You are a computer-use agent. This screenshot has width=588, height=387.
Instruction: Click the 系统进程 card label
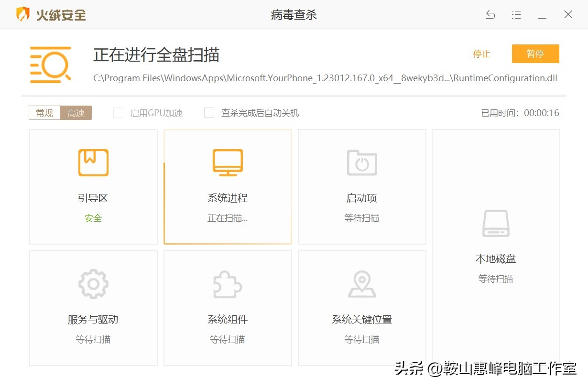coord(228,198)
